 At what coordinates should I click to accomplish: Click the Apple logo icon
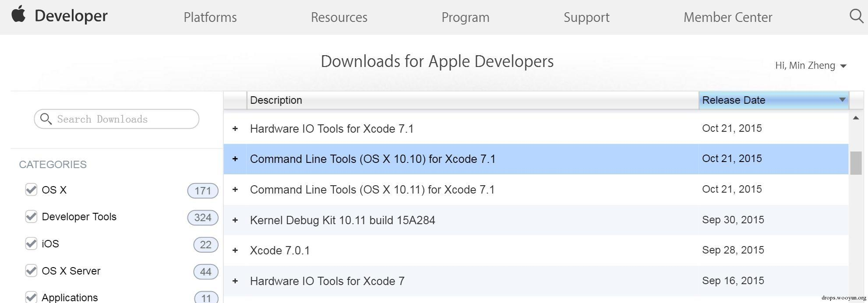pos(18,14)
